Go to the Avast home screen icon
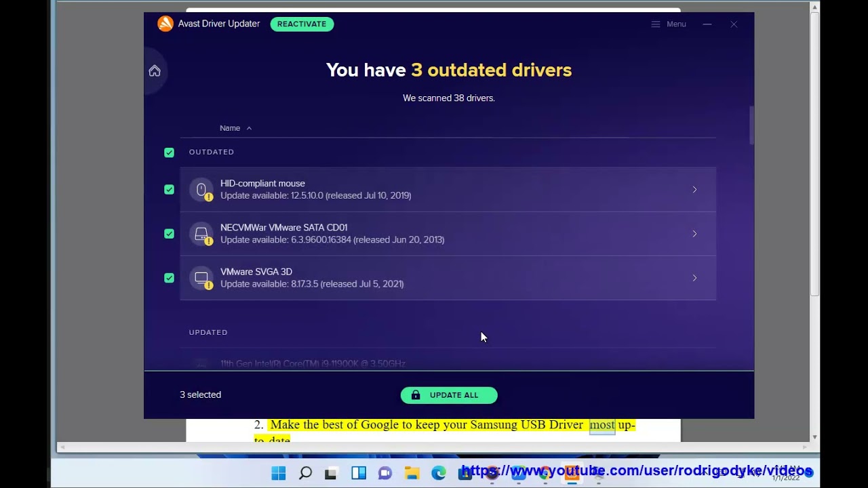 pyautogui.click(x=155, y=71)
